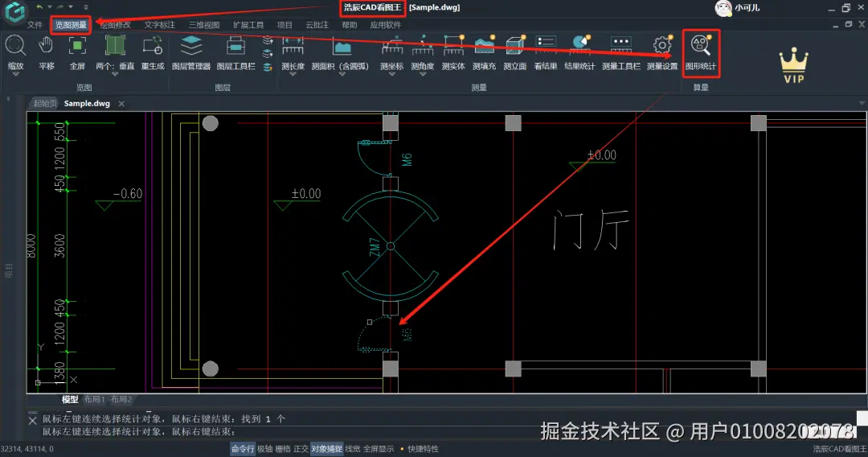The height and width of the screenshot is (457, 868).
Task: Click the undo arrow in title bar
Action: [x=39, y=7]
